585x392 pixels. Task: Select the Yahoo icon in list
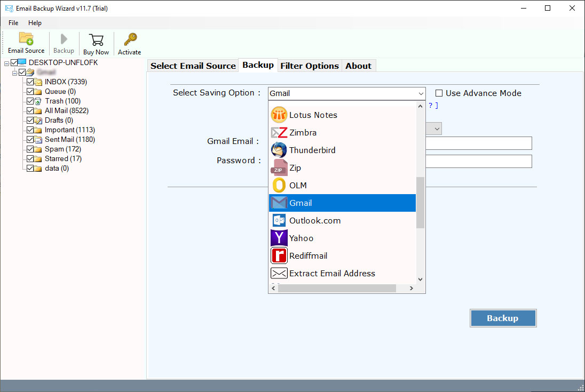(279, 238)
